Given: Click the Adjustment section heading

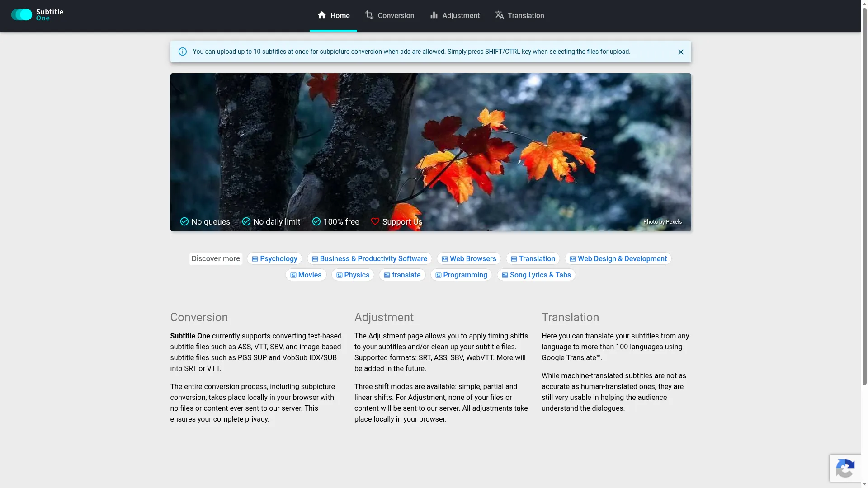Looking at the screenshot, I should click(384, 317).
